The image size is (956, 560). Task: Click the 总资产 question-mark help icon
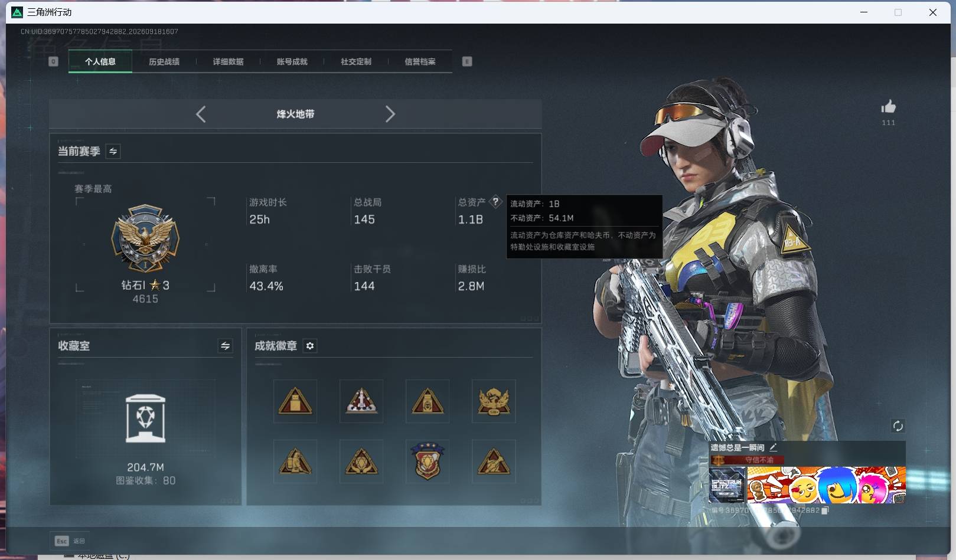pyautogui.click(x=495, y=201)
